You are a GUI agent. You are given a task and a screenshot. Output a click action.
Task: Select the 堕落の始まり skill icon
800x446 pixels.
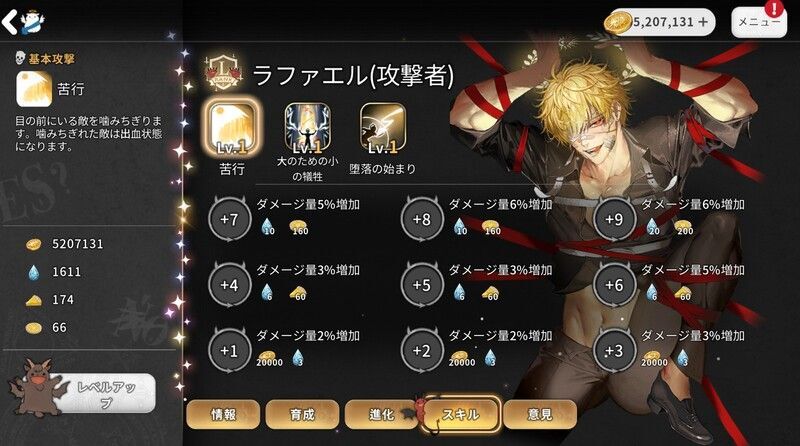[x=383, y=128]
